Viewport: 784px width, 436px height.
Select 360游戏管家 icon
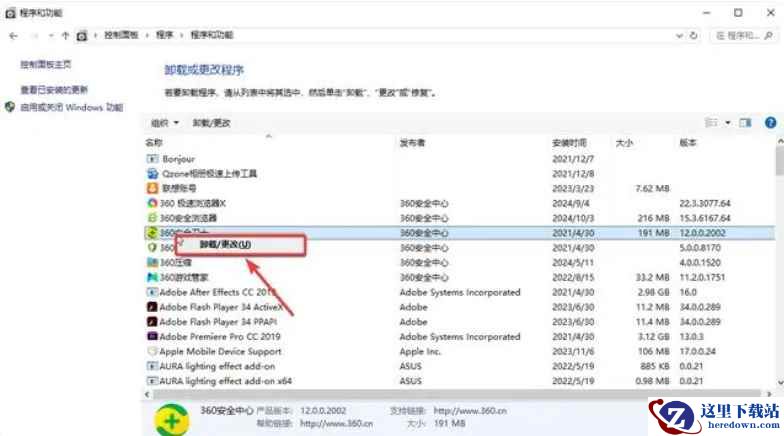pos(152,277)
